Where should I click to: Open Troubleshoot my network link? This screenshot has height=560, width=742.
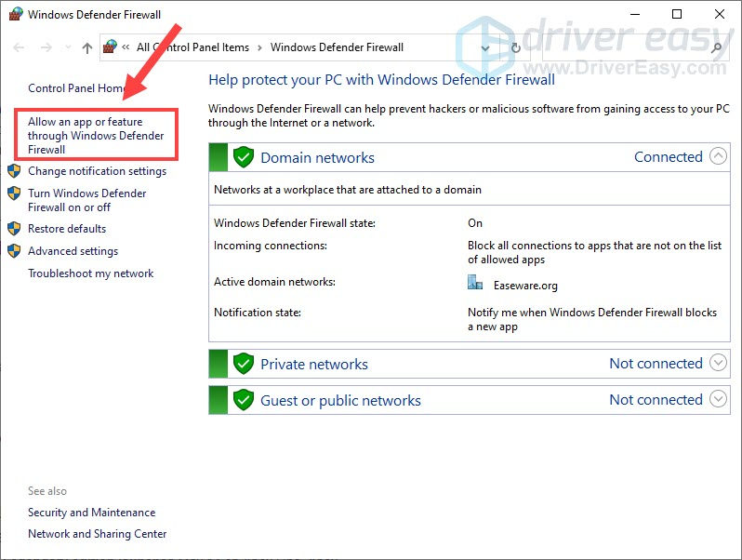pos(91,273)
